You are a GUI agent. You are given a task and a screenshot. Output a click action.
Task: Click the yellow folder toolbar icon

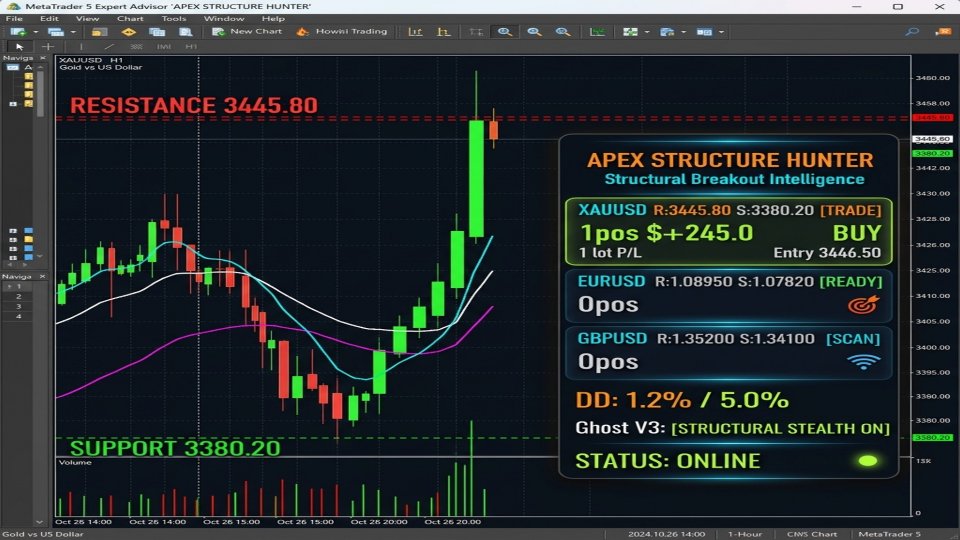[99, 32]
